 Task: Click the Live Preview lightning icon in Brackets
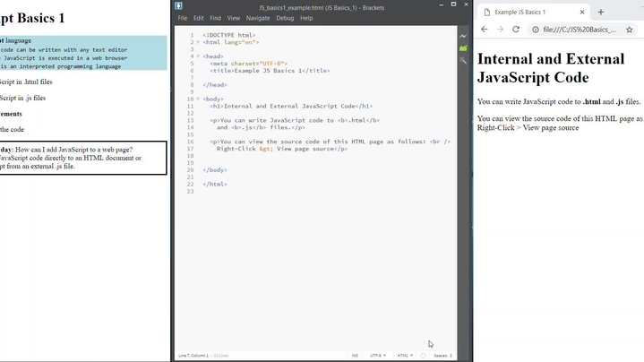tap(463, 36)
